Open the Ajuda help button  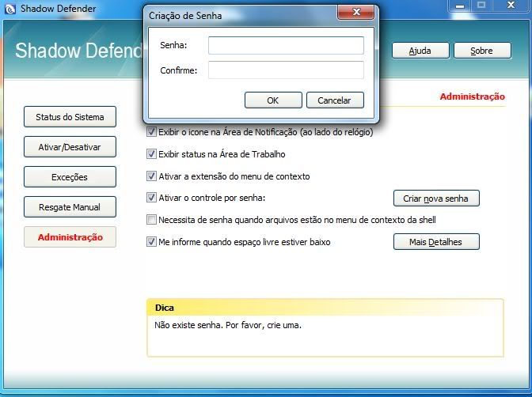pyautogui.click(x=420, y=51)
